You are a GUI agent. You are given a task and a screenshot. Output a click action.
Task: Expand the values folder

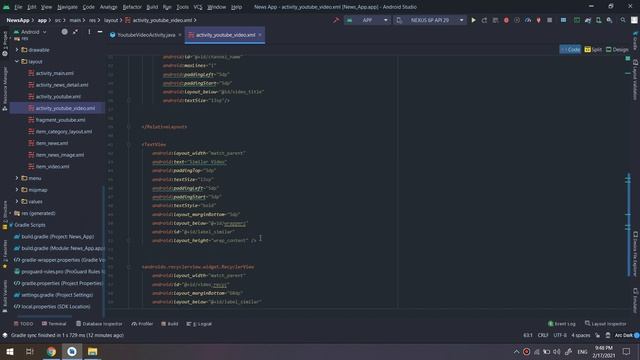pos(17,202)
